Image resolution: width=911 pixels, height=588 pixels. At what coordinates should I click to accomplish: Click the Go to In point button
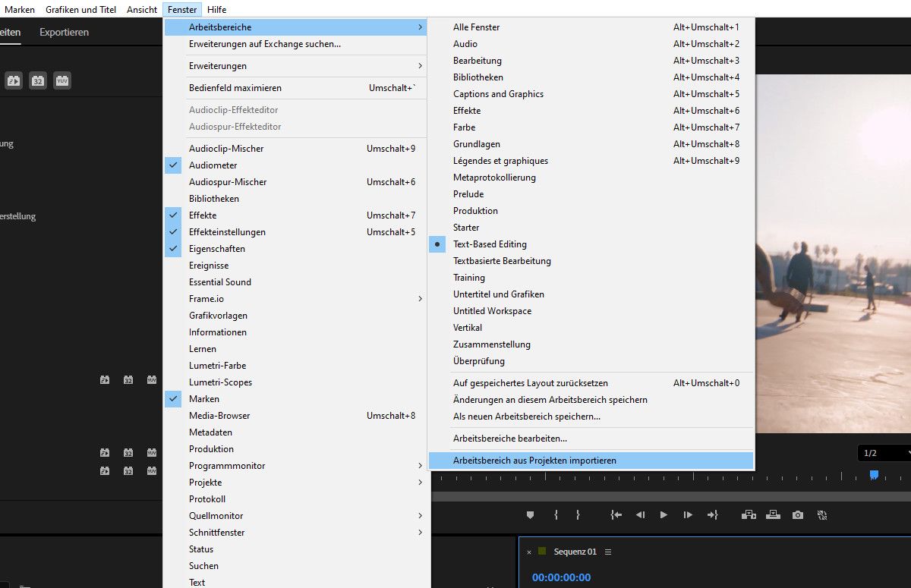click(x=616, y=514)
